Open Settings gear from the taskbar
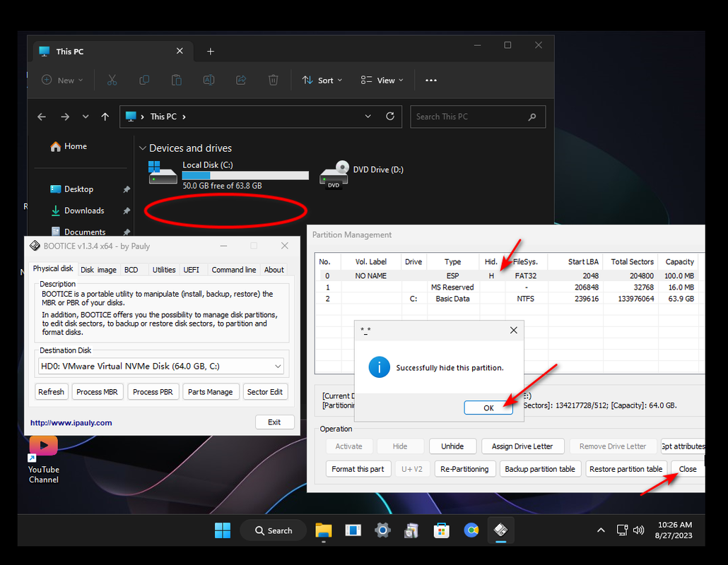The height and width of the screenshot is (565, 728). 382,530
